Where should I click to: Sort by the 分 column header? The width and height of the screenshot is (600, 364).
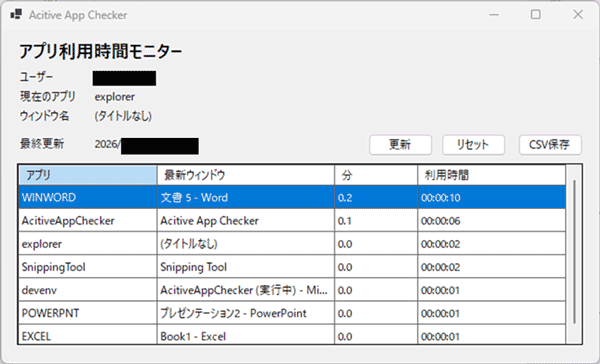coord(376,175)
